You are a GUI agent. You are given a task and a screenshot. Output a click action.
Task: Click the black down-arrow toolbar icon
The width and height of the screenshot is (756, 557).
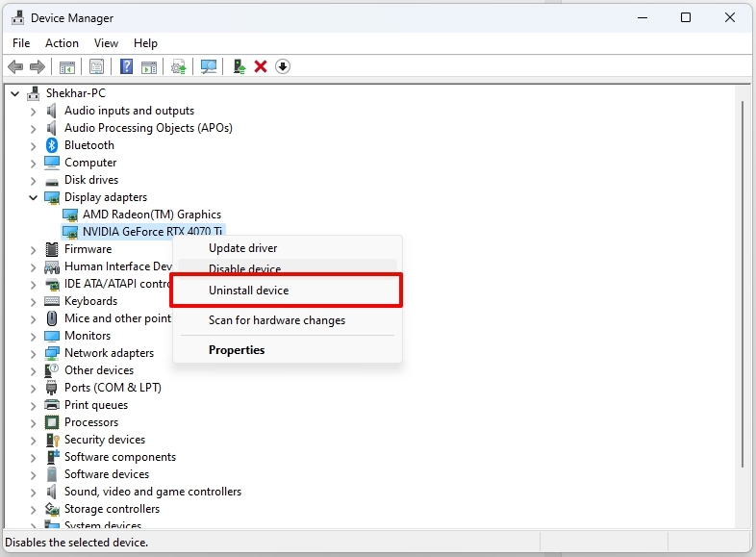(283, 66)
